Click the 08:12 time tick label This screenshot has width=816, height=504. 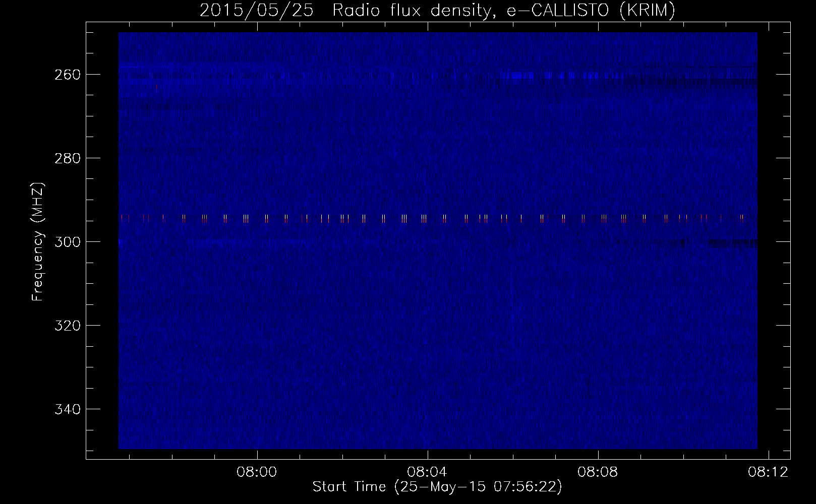[768, 472]
